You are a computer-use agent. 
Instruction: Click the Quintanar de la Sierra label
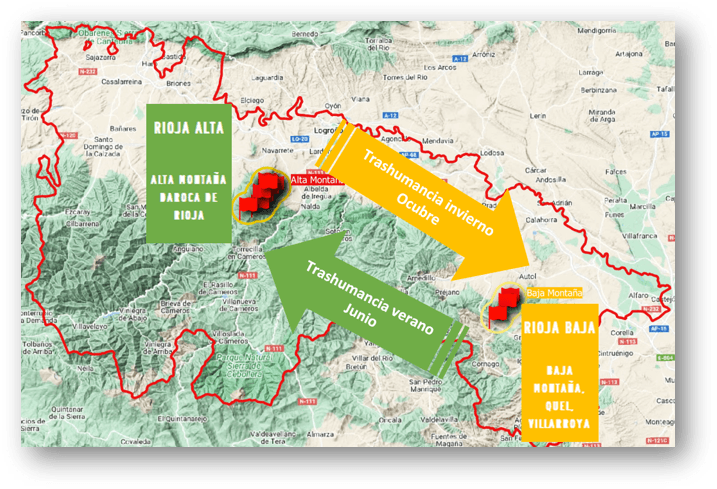[x=67, y=413]
